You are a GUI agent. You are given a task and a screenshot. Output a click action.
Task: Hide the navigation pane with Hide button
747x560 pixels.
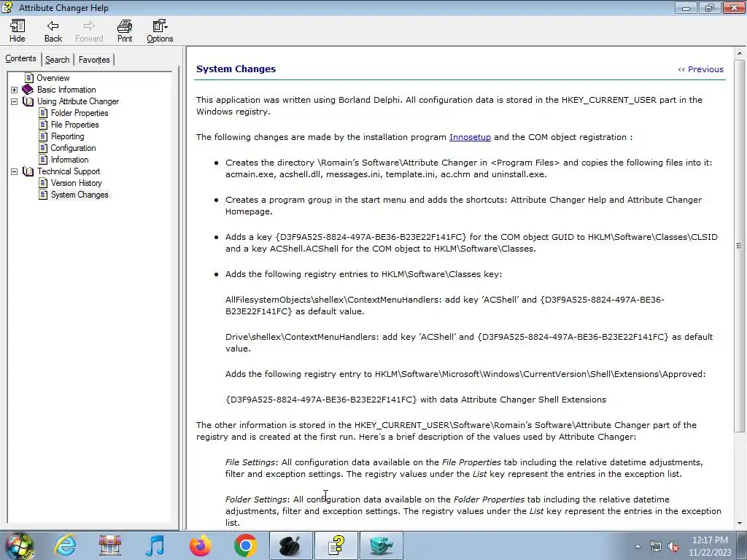[x=18, y=31]
